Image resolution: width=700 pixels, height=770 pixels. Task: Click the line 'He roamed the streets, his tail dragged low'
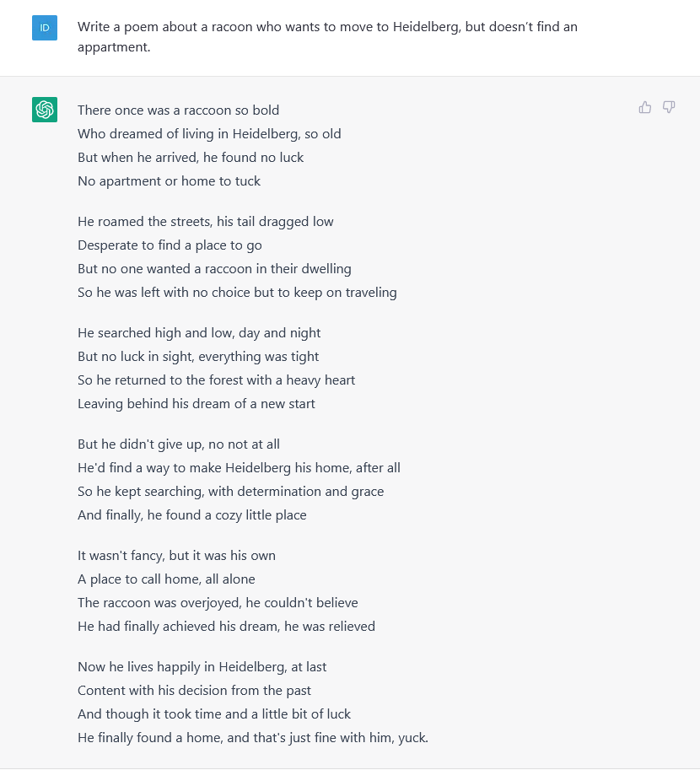(205, 222)
